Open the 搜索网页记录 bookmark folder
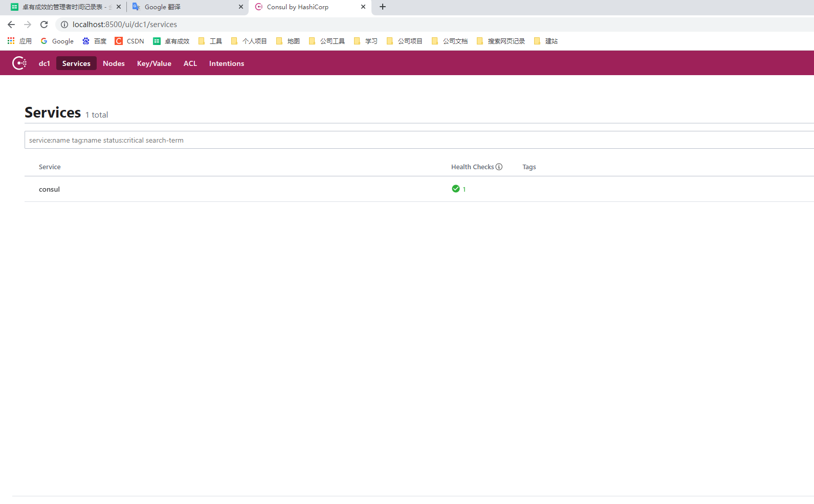Viewport: 814px width, 504px height. point(501,41)
